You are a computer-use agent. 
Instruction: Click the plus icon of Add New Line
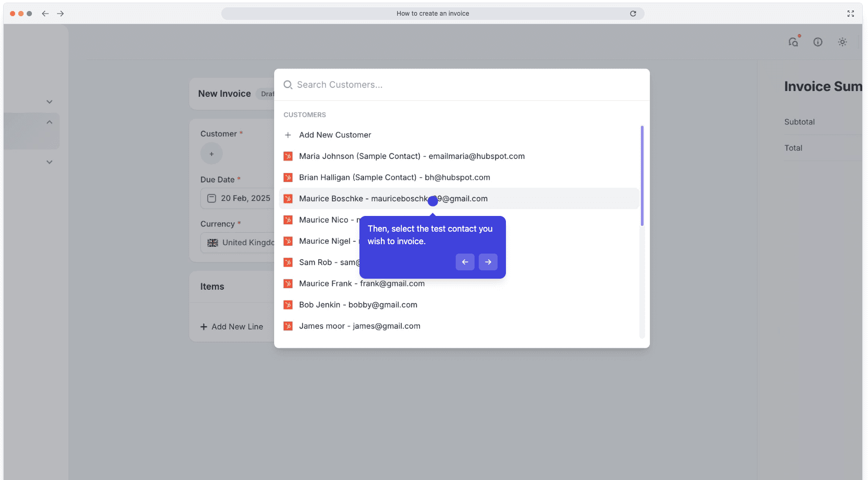(204, 327)
